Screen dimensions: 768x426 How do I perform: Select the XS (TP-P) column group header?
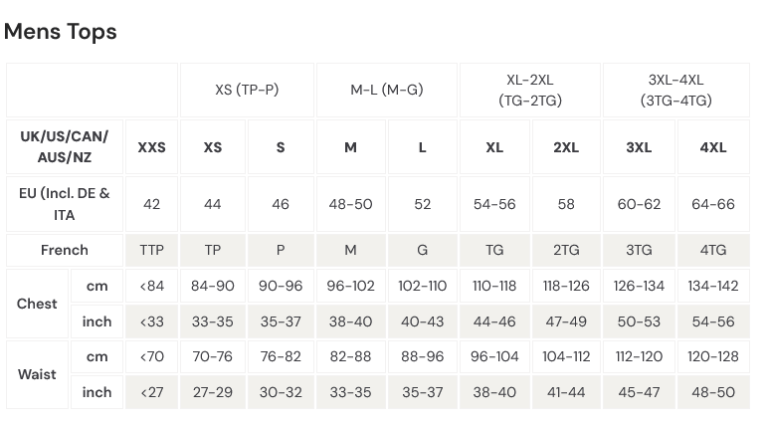[x=247, y=89]
